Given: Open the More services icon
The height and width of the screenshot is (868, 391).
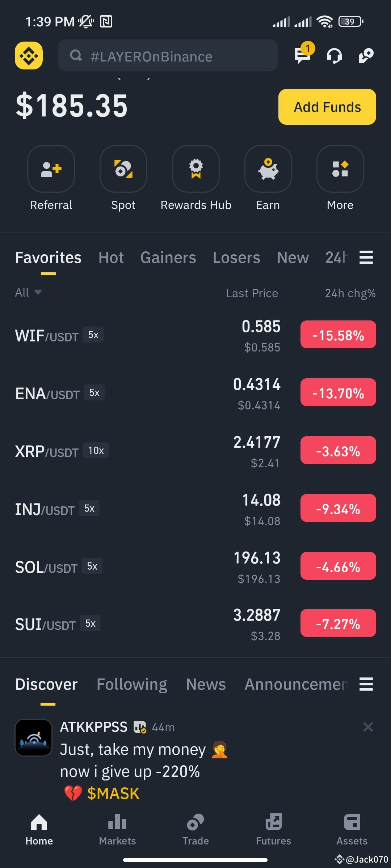Looking at the screenshot, I should coord(340,169).
